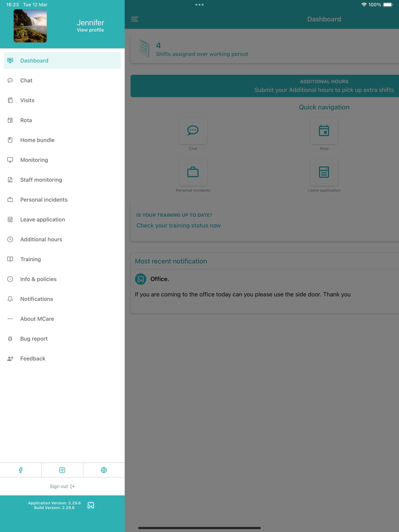Image resolution: width=399 pixels, height=532 pixels.
Task: Tap the Staff monitoring document icon
Action: (x=10, y=180)
